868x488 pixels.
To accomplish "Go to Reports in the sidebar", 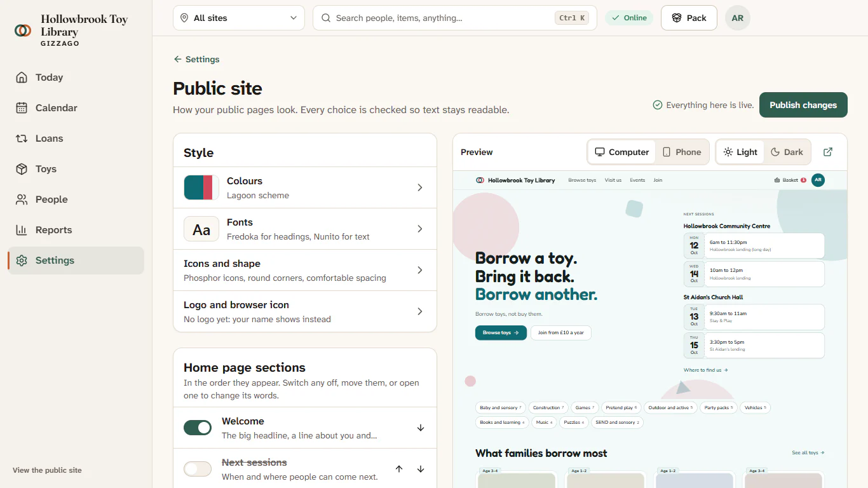I will point(76,230).
